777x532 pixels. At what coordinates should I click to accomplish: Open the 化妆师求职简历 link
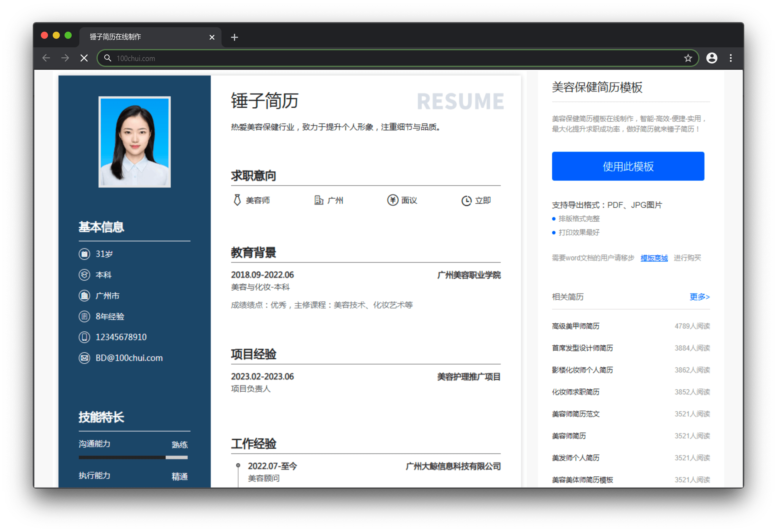click(x=575, y=392)
